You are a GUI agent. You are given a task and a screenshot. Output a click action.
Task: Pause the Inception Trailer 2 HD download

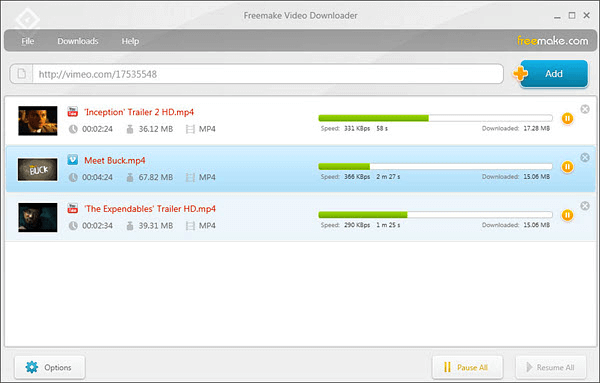click(567, 119)
